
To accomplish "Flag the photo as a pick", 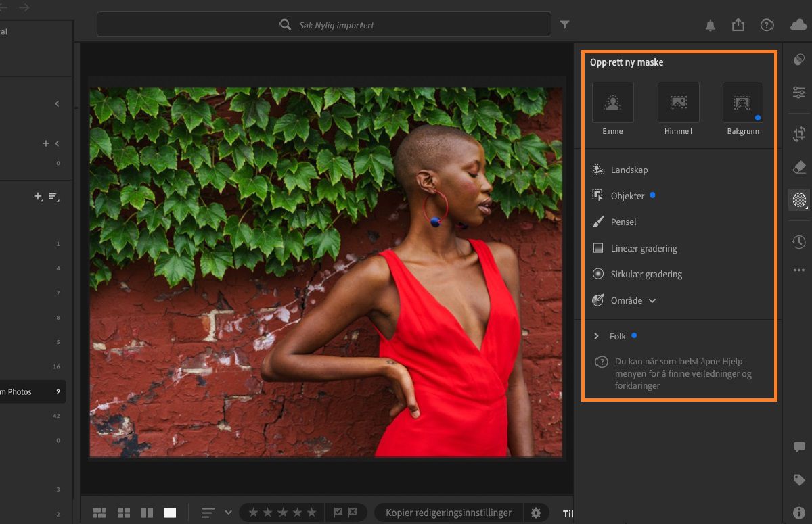I will click(336, 512).
